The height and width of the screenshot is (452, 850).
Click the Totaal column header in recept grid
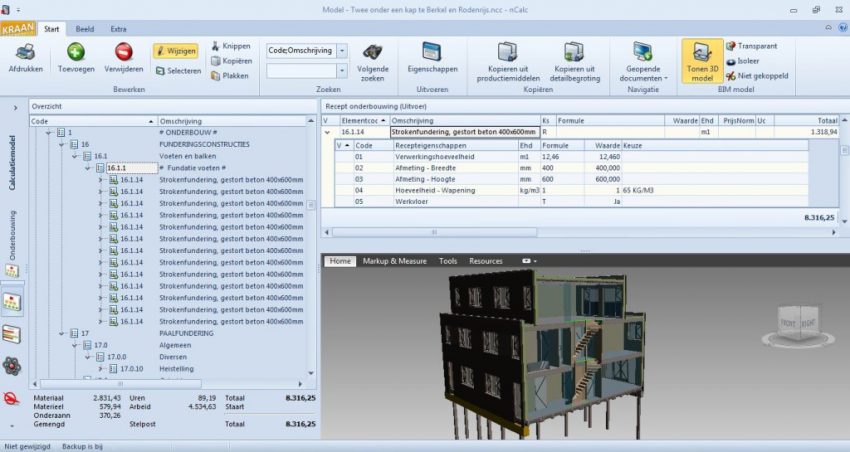[807, 121]
